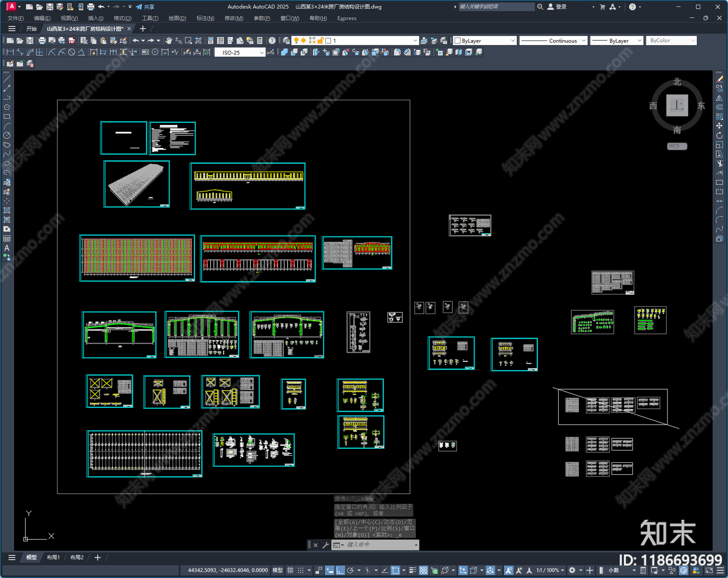Click the 共享 share button
728x578 pixels.
145,7
